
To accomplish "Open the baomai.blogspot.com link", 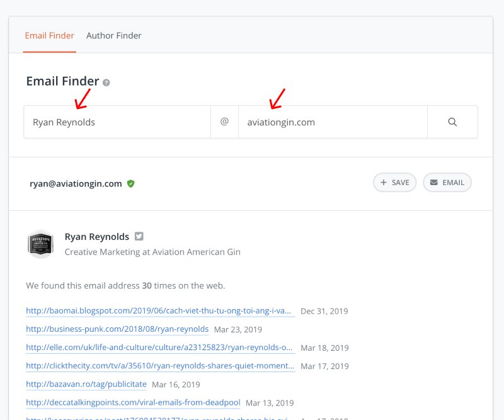I will coord(161,310).
